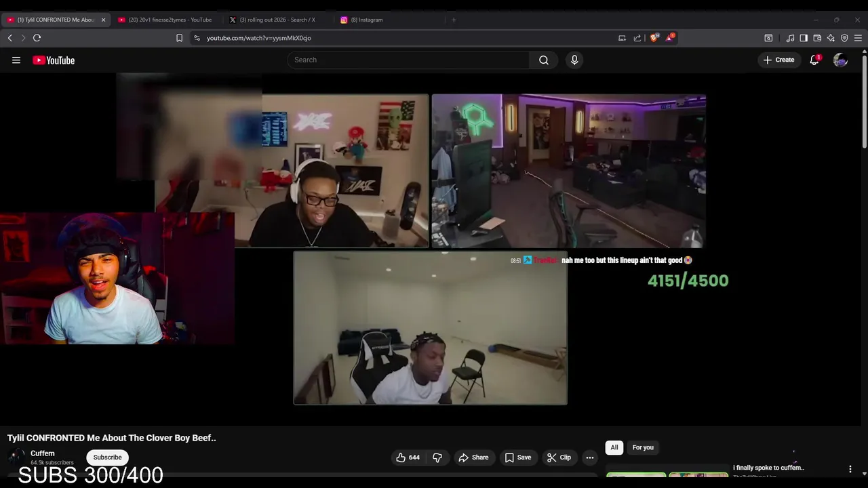
Task: Select the For you filter chip
Action: 643,447
